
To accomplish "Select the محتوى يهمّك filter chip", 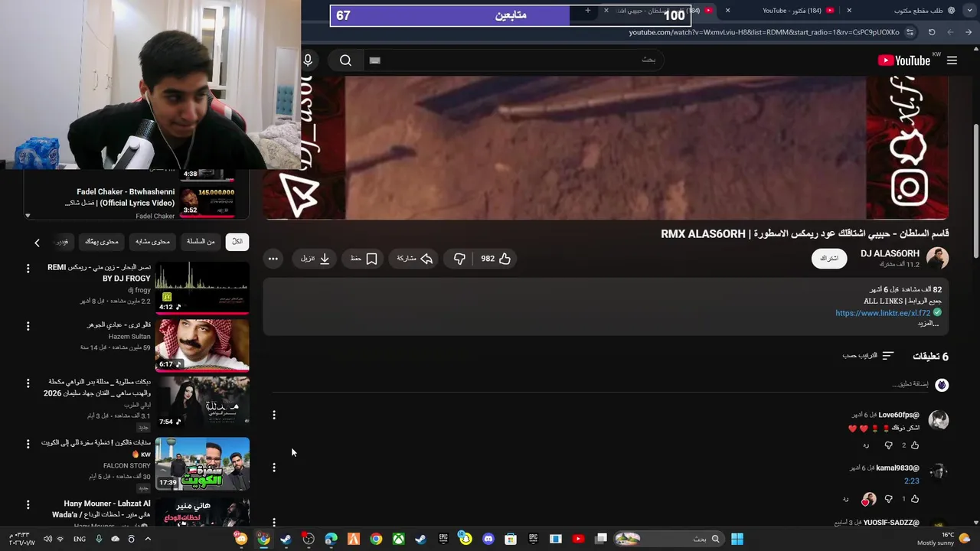I will tap(102, 242).
